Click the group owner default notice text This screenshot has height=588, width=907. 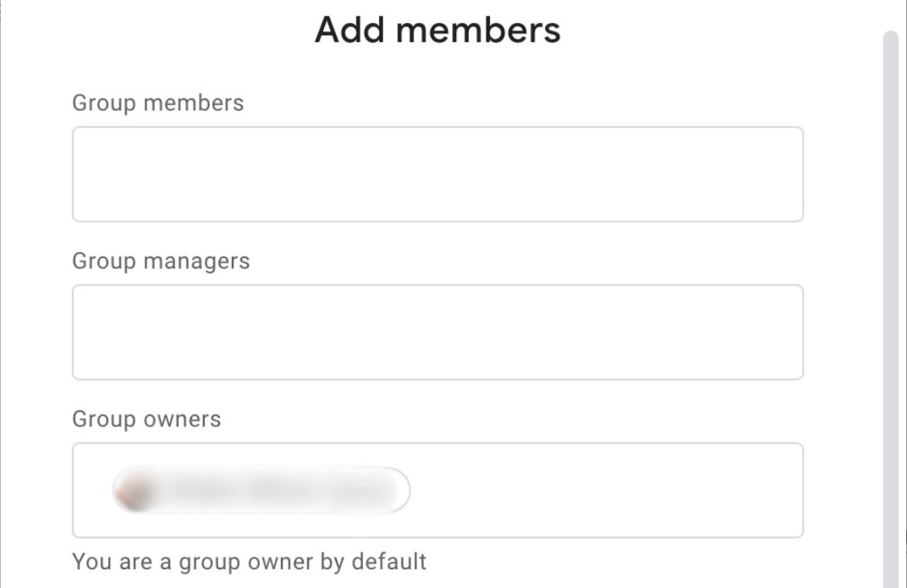[250, 561]
